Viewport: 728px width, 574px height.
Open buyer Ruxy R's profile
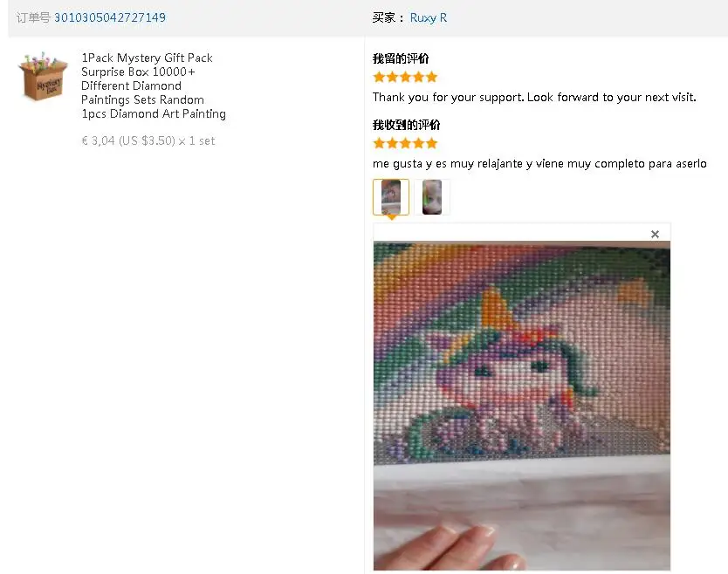(x=429, y=17)
